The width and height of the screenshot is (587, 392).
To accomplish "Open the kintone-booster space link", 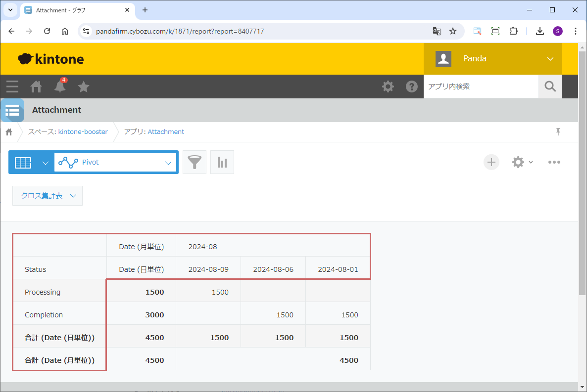I will tap(83, 131).
